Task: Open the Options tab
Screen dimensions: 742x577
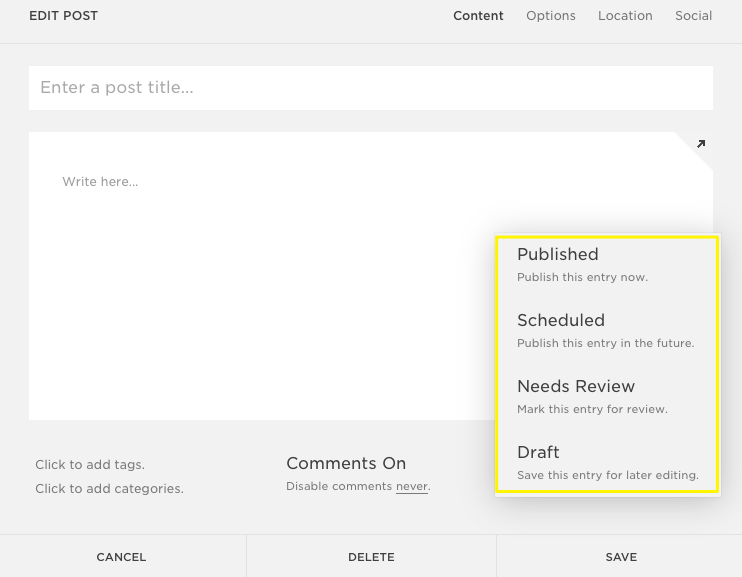Action: pos(551,16)
